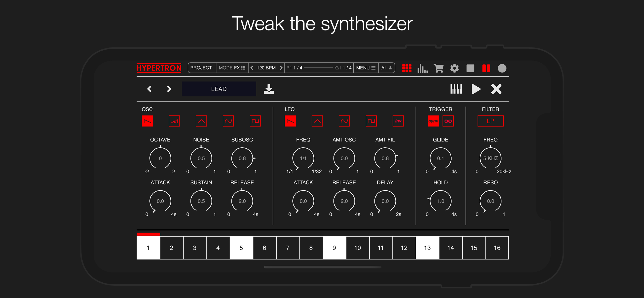Viewport: 644px width, 298px height.
Task: Click the LFO RELEASE knob
Action: [x=344, y=201]
